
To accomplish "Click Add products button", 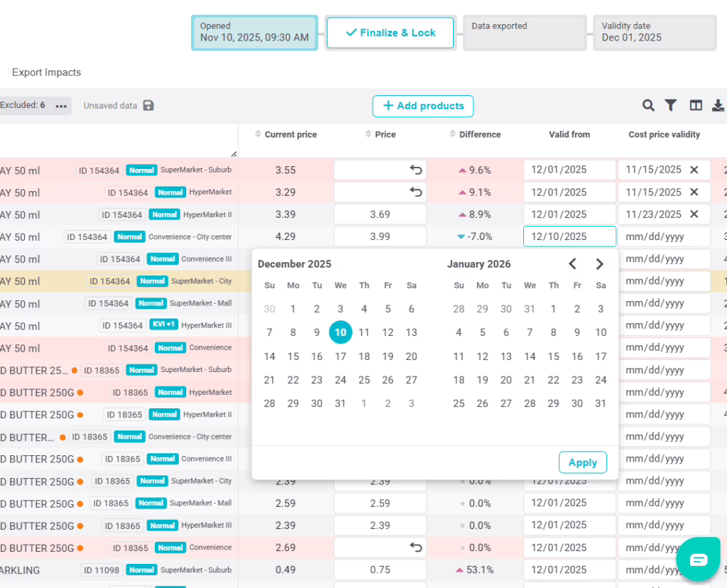I will (x=423, y=106).
